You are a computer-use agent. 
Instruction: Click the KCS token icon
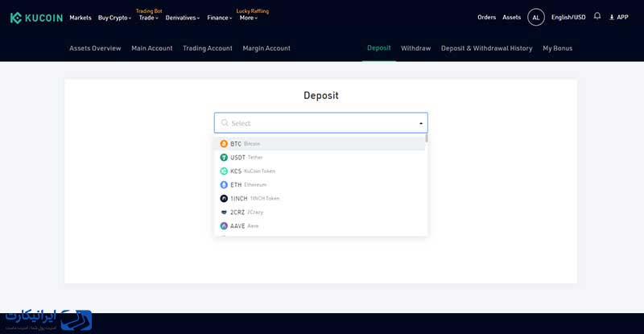point(224,171)
